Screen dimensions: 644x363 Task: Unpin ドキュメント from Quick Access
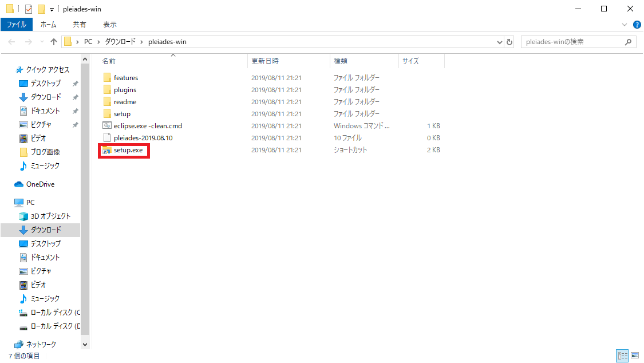(75, 111)
